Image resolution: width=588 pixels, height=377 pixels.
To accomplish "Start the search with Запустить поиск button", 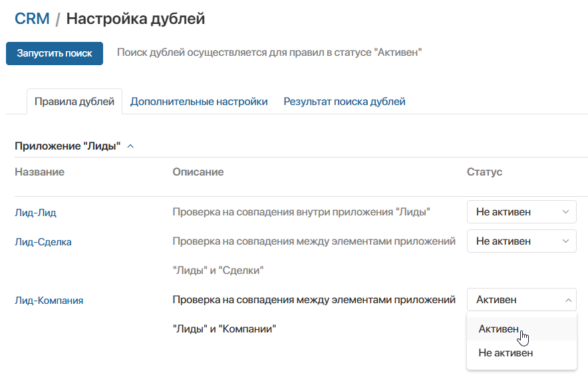I will pos(55,53).
